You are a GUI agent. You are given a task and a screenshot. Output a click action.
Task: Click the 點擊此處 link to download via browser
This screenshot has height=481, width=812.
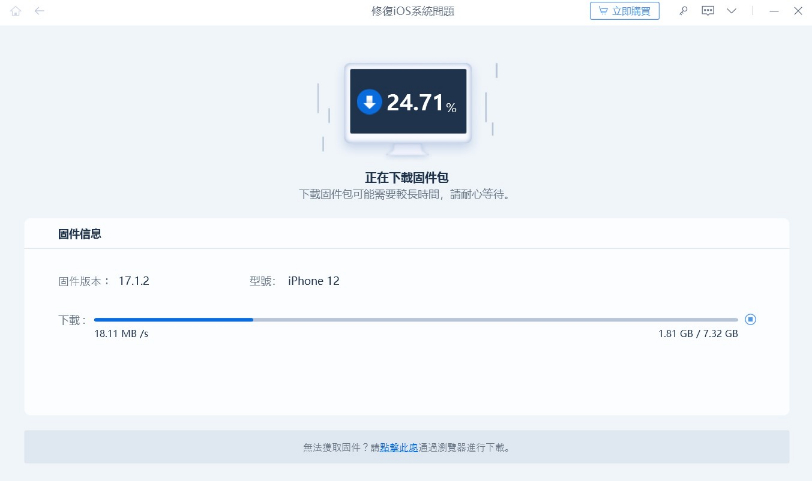coord(397,448)
